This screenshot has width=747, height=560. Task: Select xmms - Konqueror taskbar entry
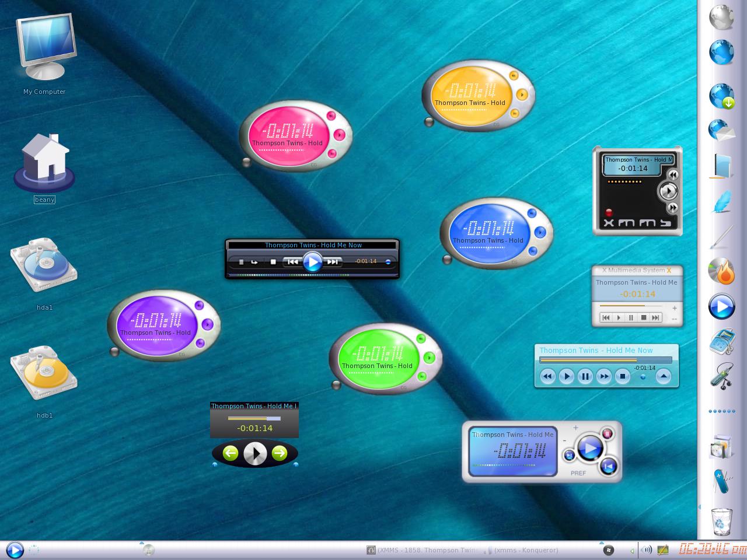coord(522,550)
